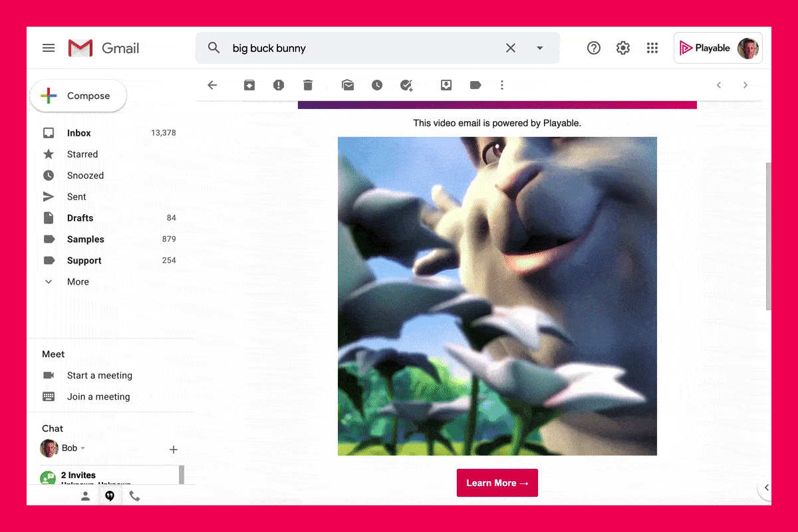This screenshot has width=798, height=532.
Task: Open Bob's chat status dropdown
Action: click(x=83, y=448)
